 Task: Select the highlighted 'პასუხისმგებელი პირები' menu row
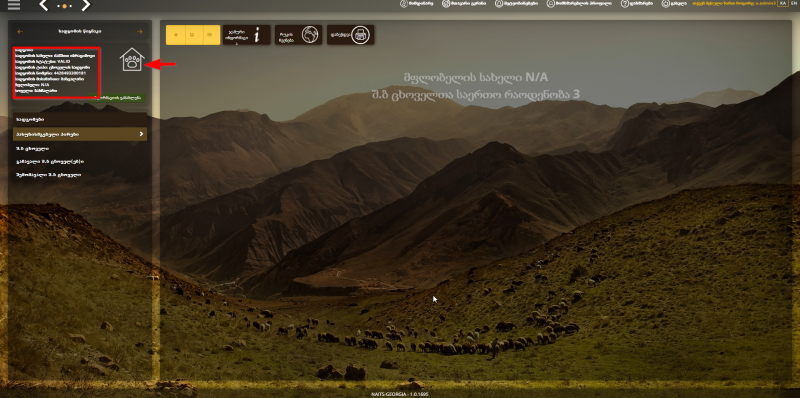point(80,134)
